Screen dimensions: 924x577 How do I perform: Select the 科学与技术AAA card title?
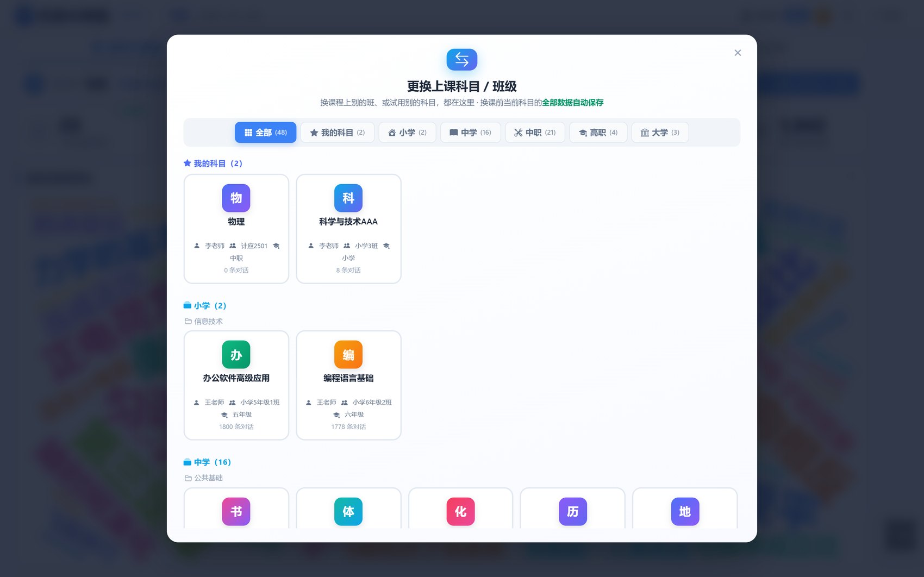point(348,222)
